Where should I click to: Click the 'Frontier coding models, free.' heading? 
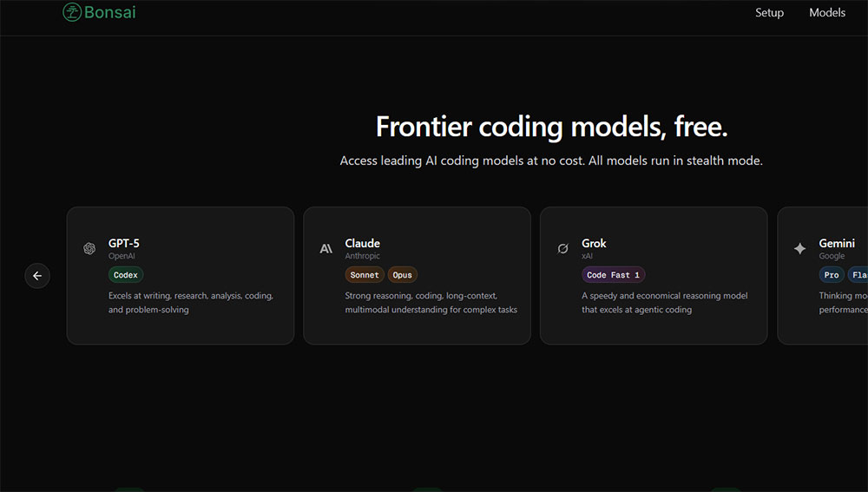551,127
